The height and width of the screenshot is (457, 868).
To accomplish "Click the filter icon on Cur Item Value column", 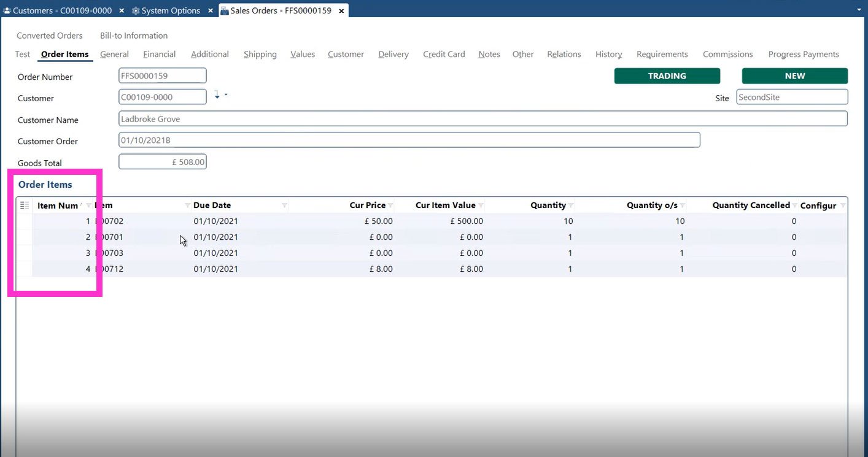I will pyautogui.click(x=481, y=205).
